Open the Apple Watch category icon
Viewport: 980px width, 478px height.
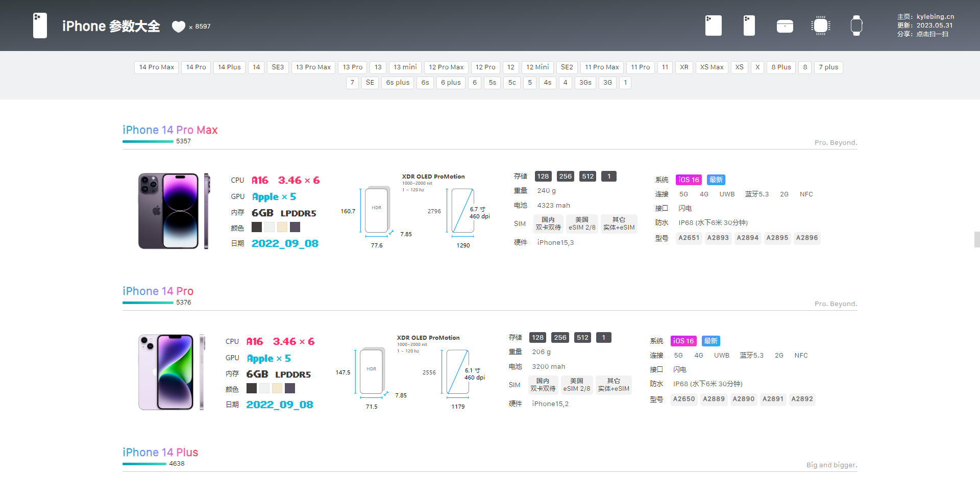856,26
